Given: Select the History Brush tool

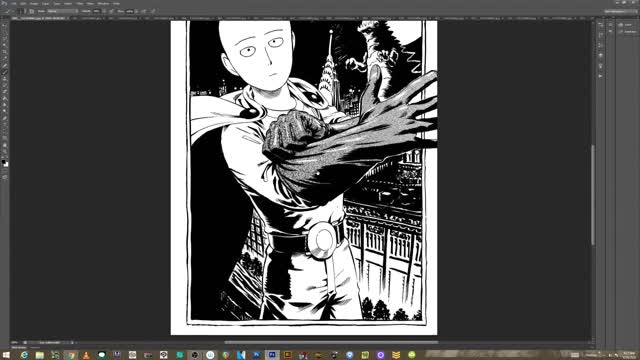Looking at the screenshot, I should click(5, 85).
